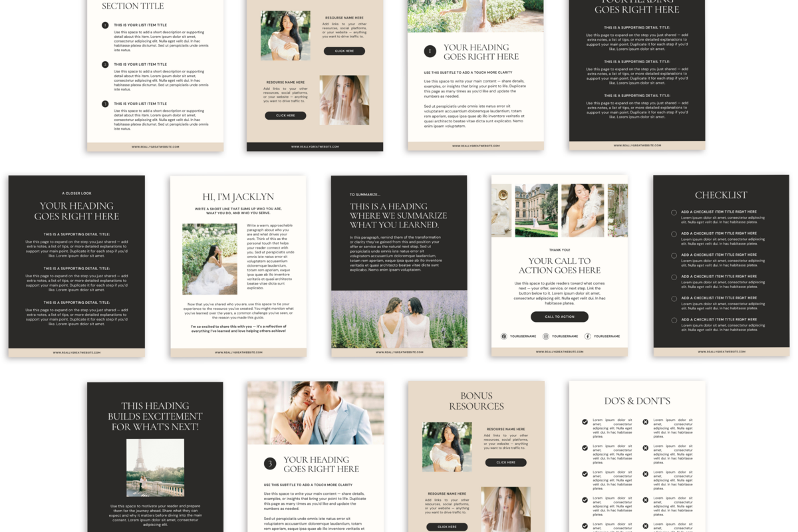Viewport: 798px width, 532px height.
Task: Click first checkmark icon under Do's & Don'ts
Action: tap(585, 422)
